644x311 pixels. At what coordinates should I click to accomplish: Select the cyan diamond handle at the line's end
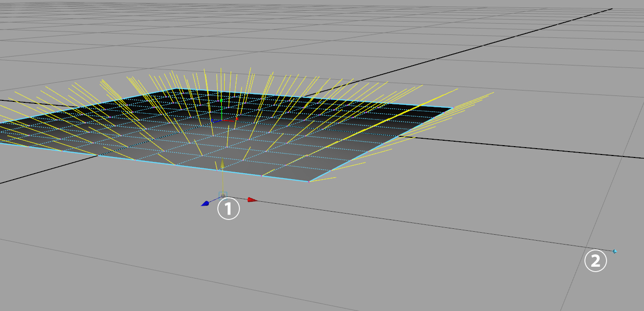[614, 251]
